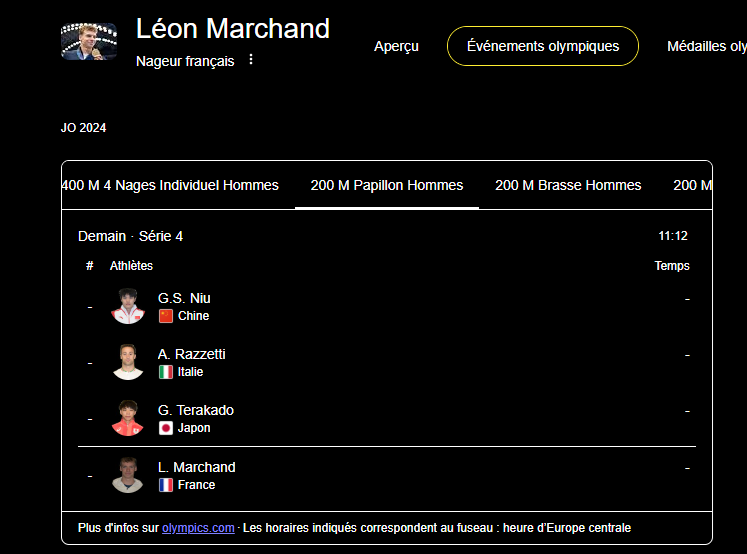Switch to 200 M Brasse Hommes tab

click(x=568, y=185)
